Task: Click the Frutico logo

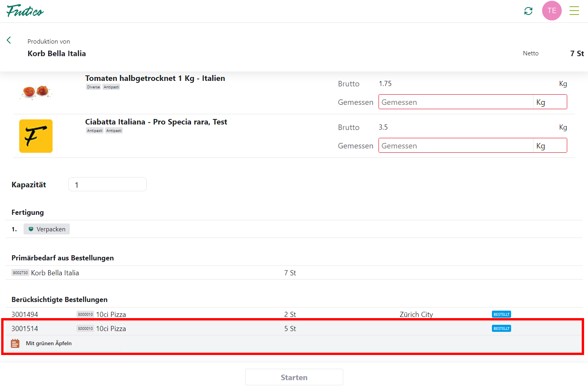Action: tap(25, 11)
